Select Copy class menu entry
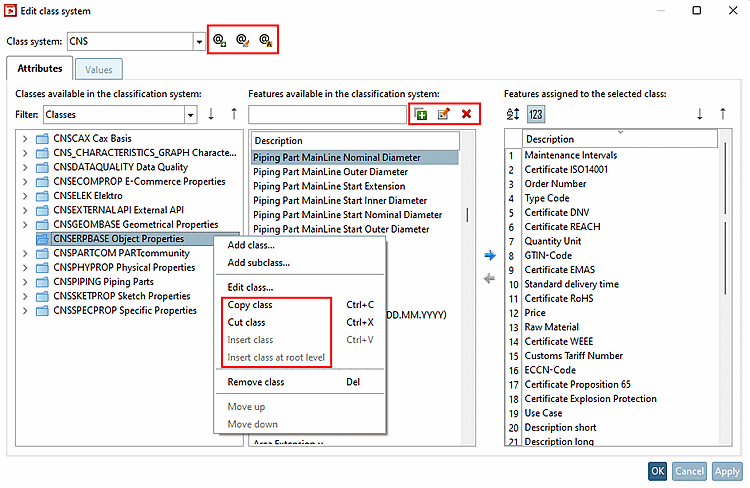This screenshot has height=488, width=750. point(250,305)
